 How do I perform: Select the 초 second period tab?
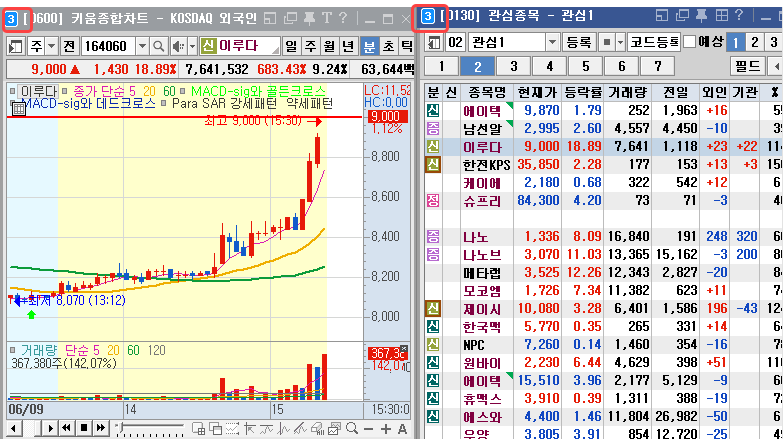[x=388, y=46]
